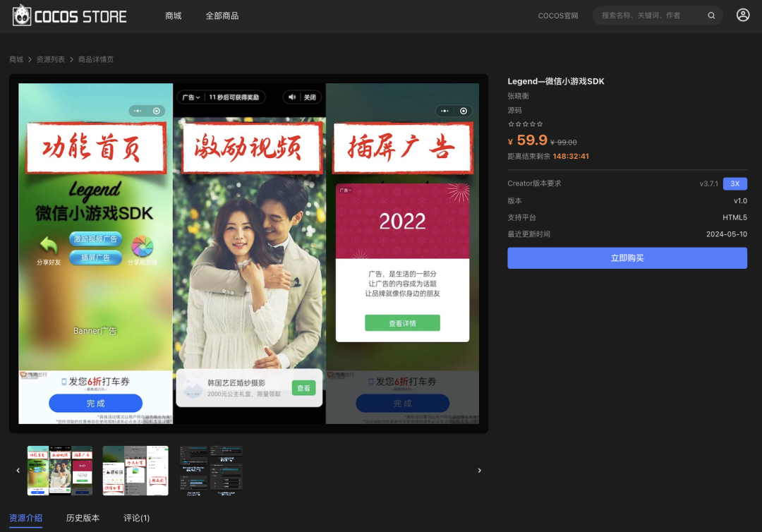Open the 商城 navigation menu
The image size is (762, 532).
(x=173, y=16)
